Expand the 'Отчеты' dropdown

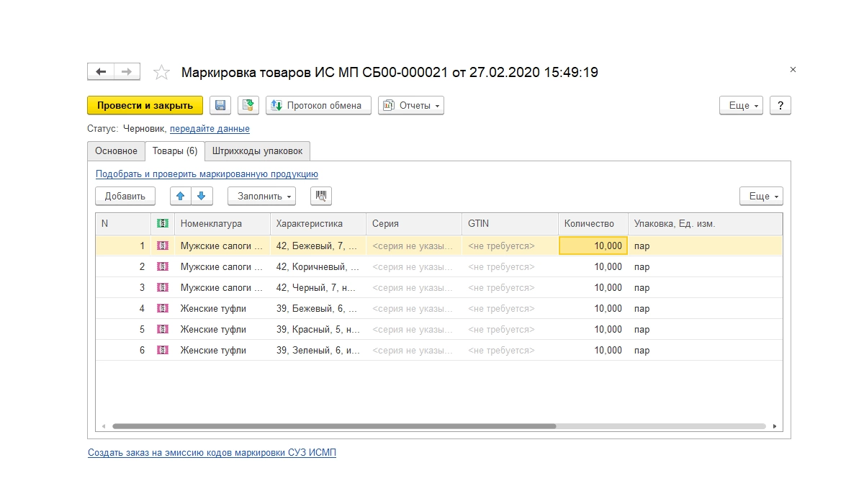[411, 105]
